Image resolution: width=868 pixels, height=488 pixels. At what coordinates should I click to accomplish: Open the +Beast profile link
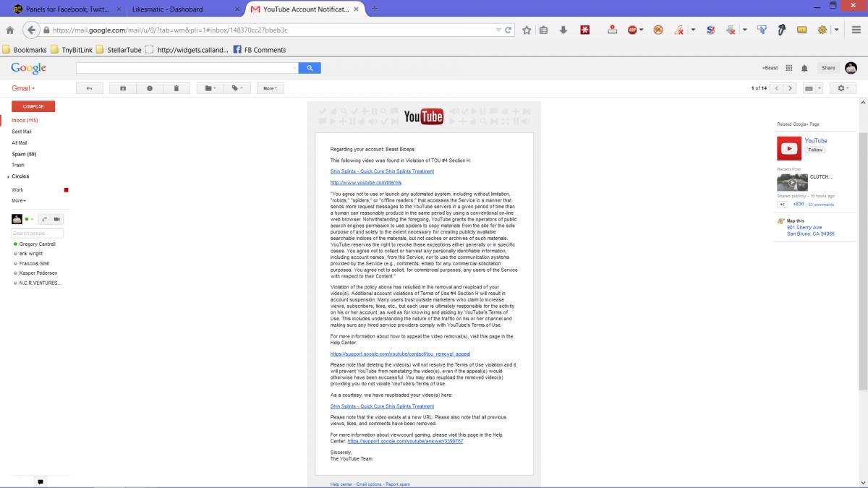click(x=770, y=68)
